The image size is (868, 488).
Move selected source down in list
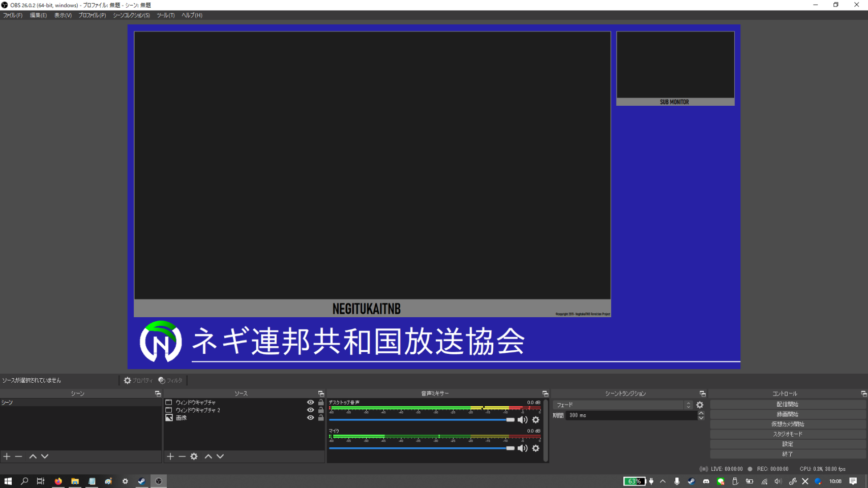[x=220, y=456]
